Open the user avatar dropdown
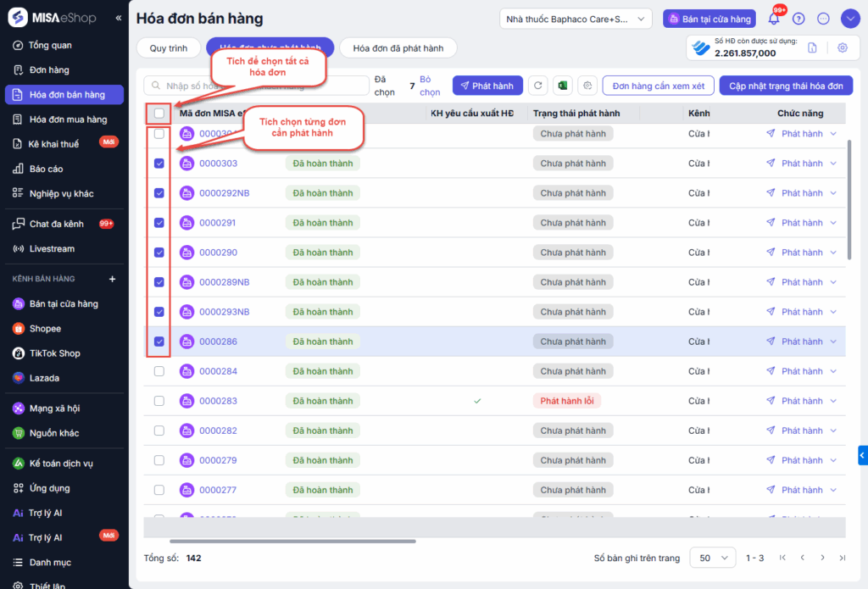 click(850, 19)
